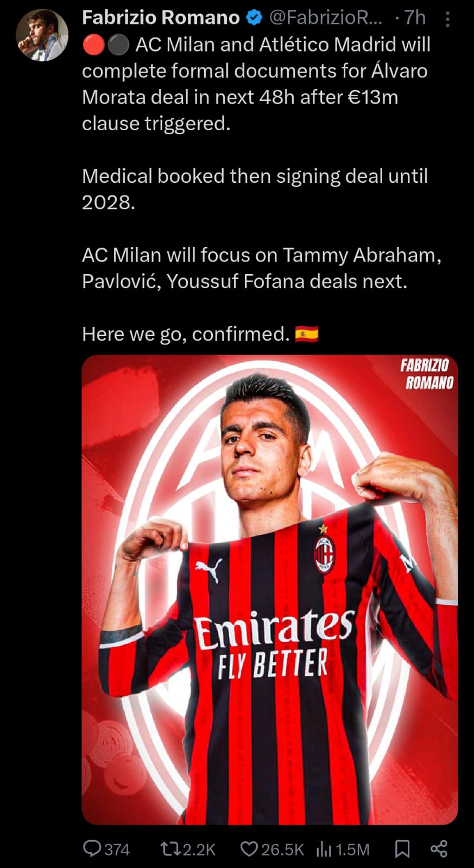Click the blue verified badge
Screen dimensions: 474x868
[x=254, y=18]
